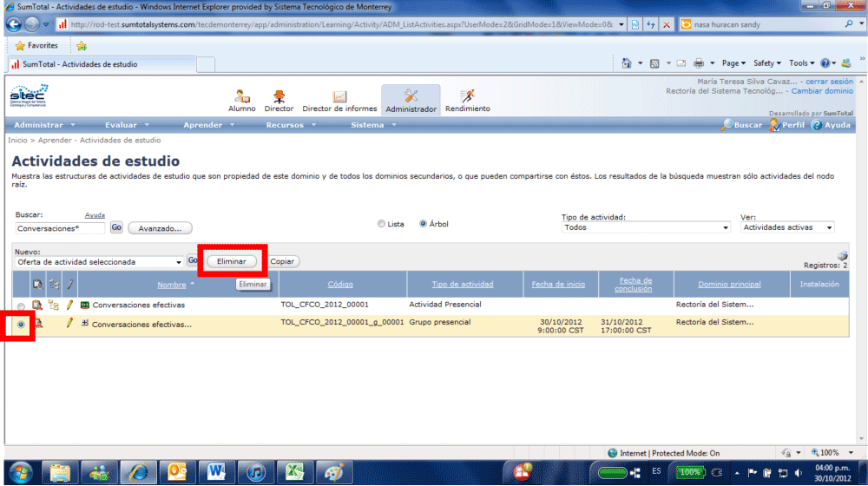The height and width of the screenshot is (486, 868).
Task: Click the search magnifier in IE search box
Action: 849,24
